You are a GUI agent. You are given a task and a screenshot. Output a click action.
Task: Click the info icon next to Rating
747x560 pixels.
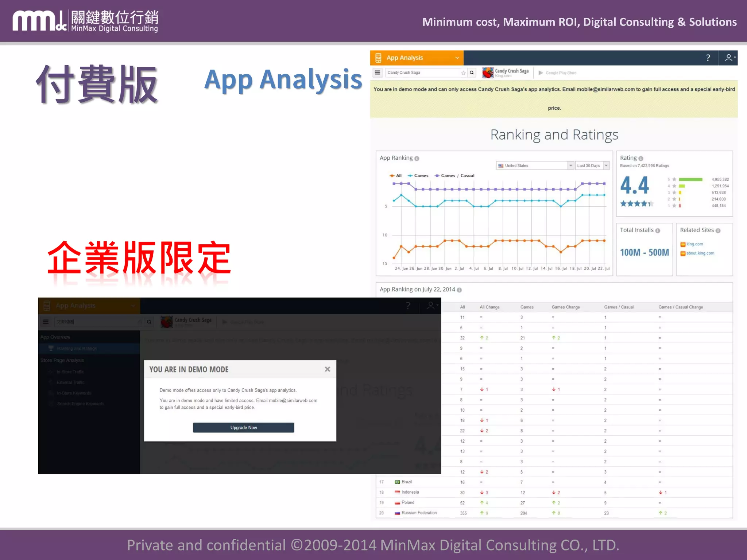[x=641, y=159]
